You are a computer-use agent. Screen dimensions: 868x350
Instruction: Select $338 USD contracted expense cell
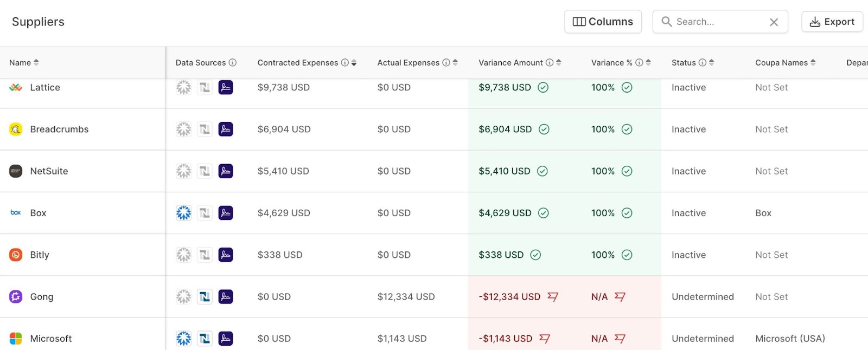tap(280, 255)
